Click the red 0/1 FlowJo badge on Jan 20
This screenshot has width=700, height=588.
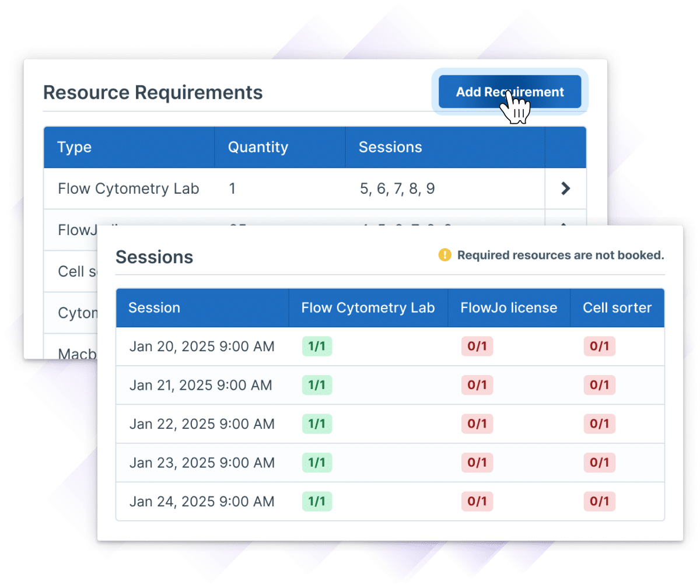click(x=477, y=346)
